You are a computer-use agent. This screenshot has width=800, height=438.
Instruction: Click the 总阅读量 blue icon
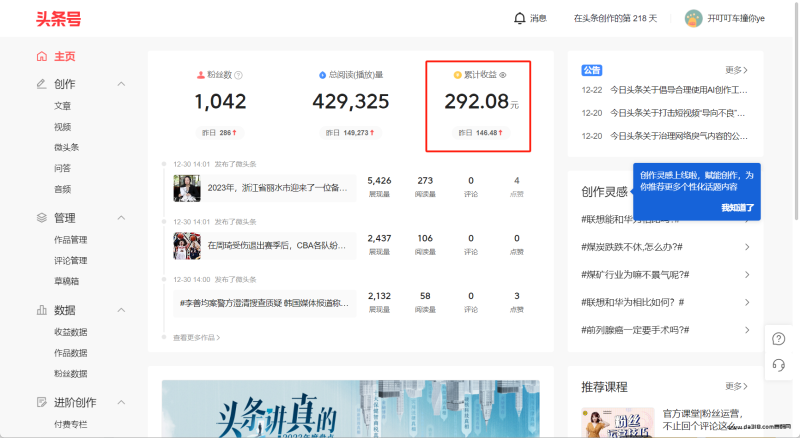tap(322, 75)
